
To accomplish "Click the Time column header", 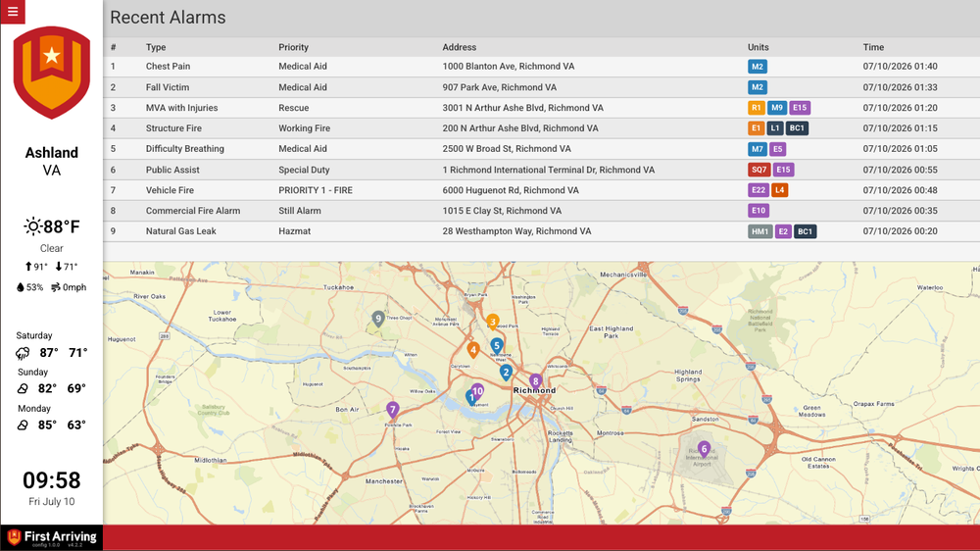I will (873, 47).
